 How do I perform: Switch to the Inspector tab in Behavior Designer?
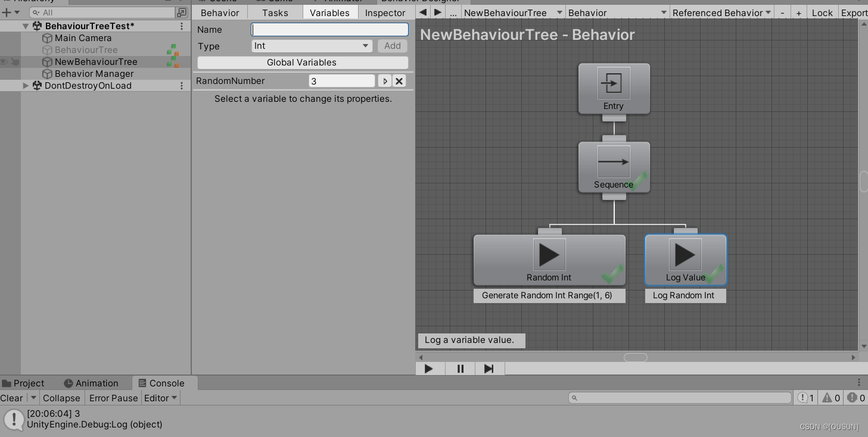385,13
